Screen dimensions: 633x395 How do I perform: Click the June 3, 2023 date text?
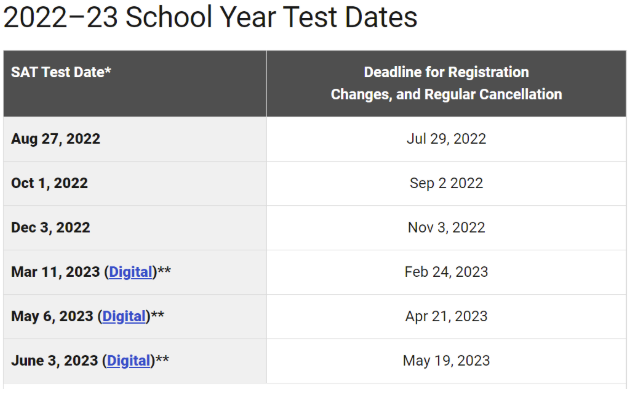pyautogui.click(x=54, y=361)
